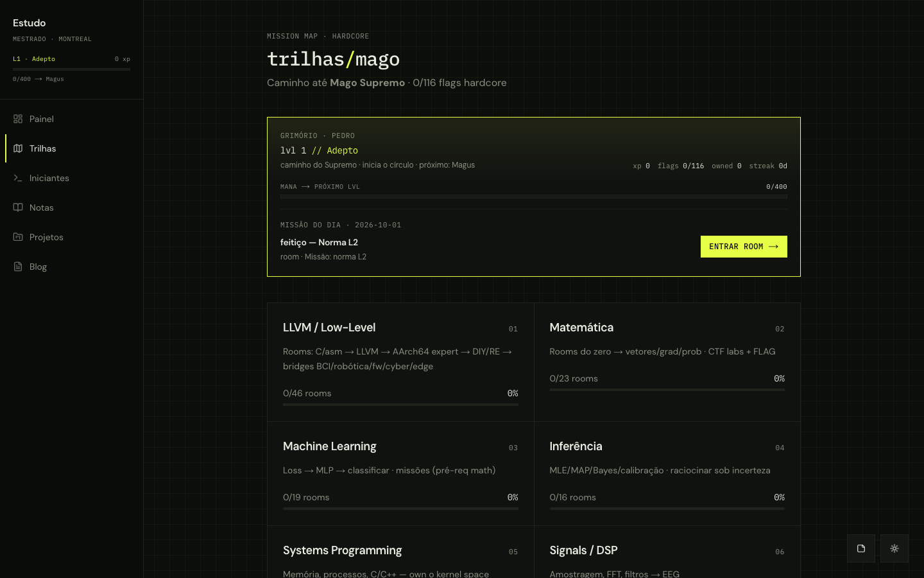Click the 'MISSÃO DO DIA · 2026-10-01' label
This screenshot has height=578, width=924.
coord(341,225)
